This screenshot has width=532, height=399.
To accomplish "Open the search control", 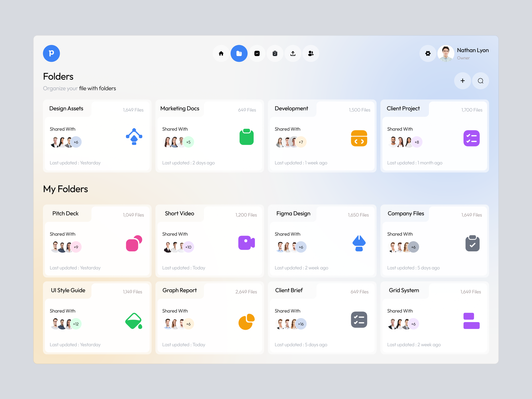I will coord(480,81).
